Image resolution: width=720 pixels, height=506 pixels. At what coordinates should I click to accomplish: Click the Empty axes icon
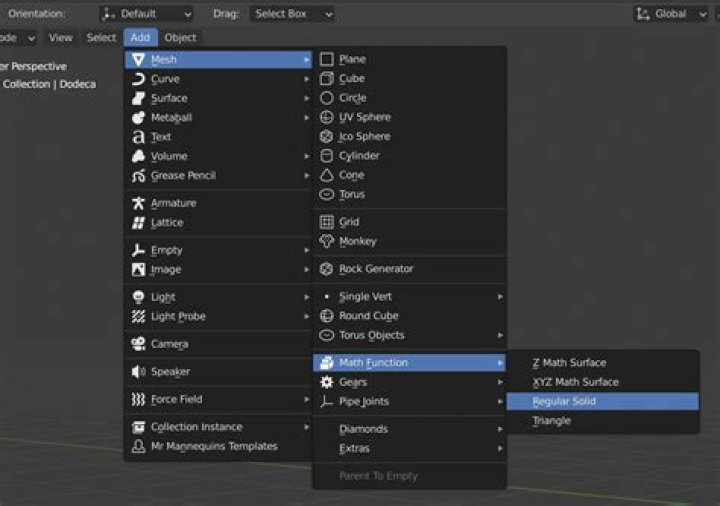pyautogui.click(x=138, y=250)
